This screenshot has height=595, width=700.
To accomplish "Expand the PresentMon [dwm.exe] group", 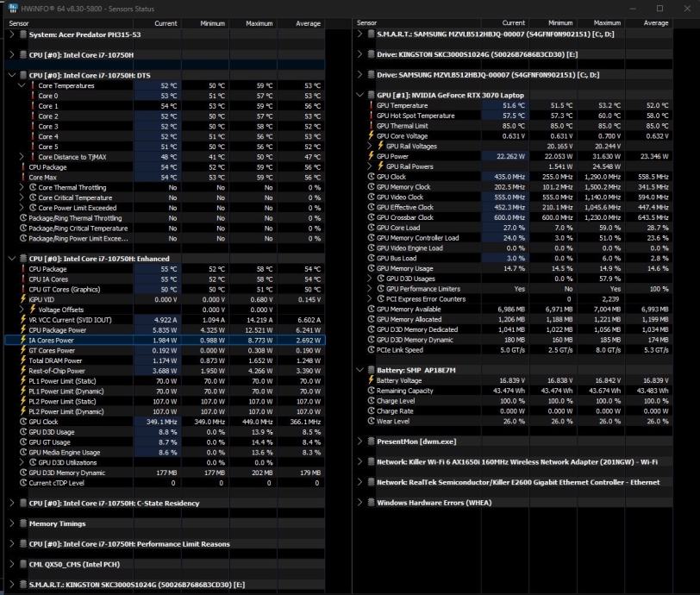I will pos(359,442).
